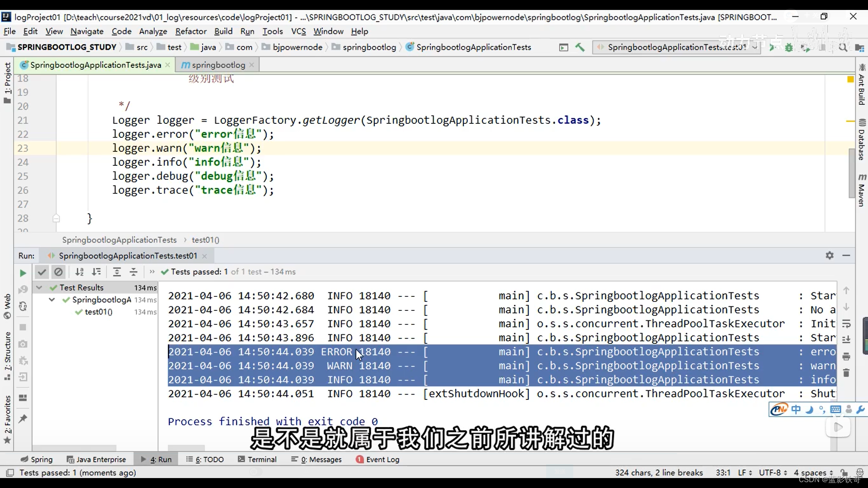Image resolution: width=868 pixels, height=488 pixels.
Task: Collapse the SpringbootlogA test class node
Action: click(52, 300)
